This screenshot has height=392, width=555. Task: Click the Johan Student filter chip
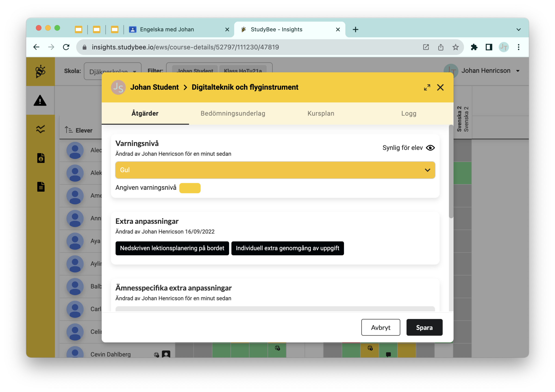(x=195, y=71)
